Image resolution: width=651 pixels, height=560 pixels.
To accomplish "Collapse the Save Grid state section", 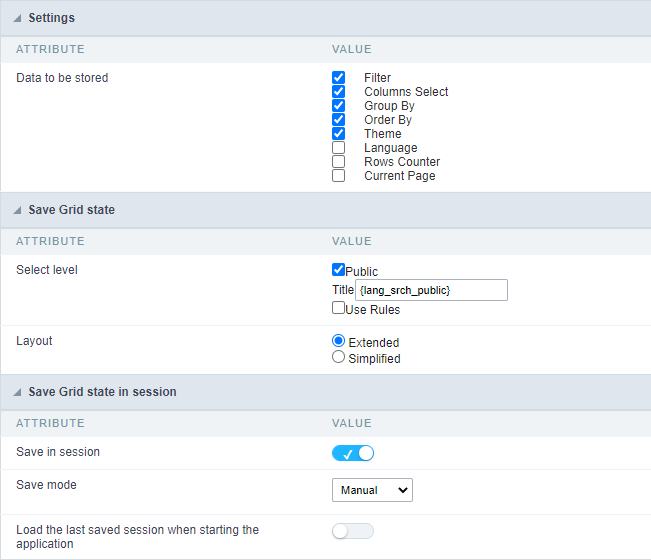I will (18, 210).
